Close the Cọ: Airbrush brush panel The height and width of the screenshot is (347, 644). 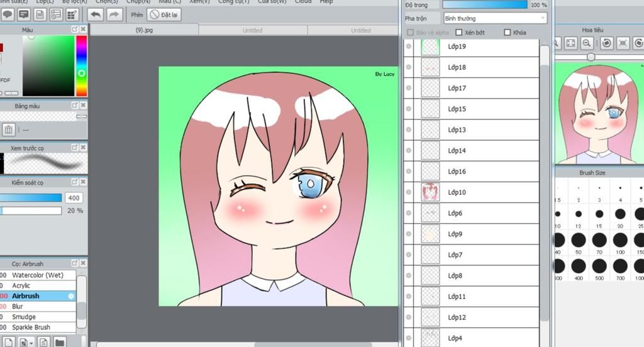[x=83, y=263]
